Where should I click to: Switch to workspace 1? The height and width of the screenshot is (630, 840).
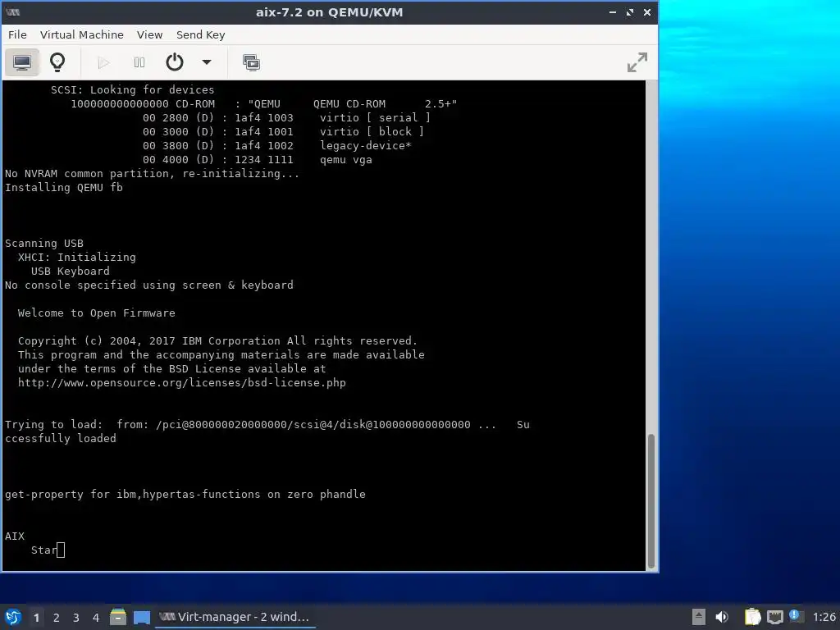tap(36, 618)
